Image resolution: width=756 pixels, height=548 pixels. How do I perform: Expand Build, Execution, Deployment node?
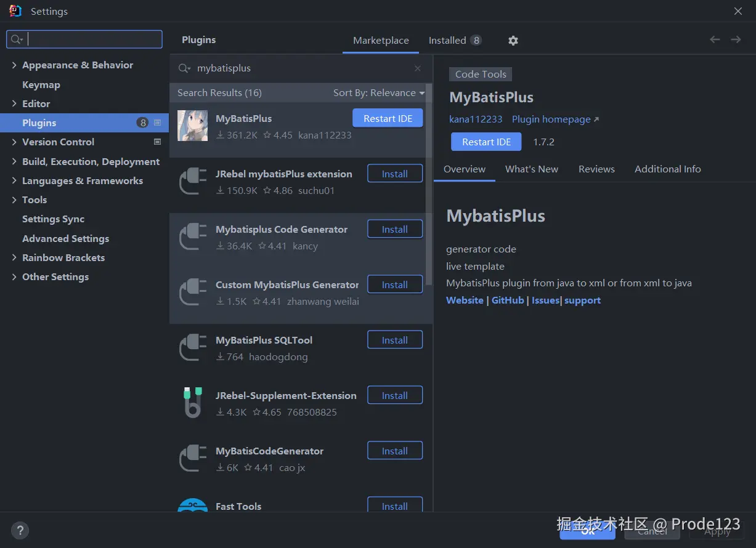tap(14, 161)
